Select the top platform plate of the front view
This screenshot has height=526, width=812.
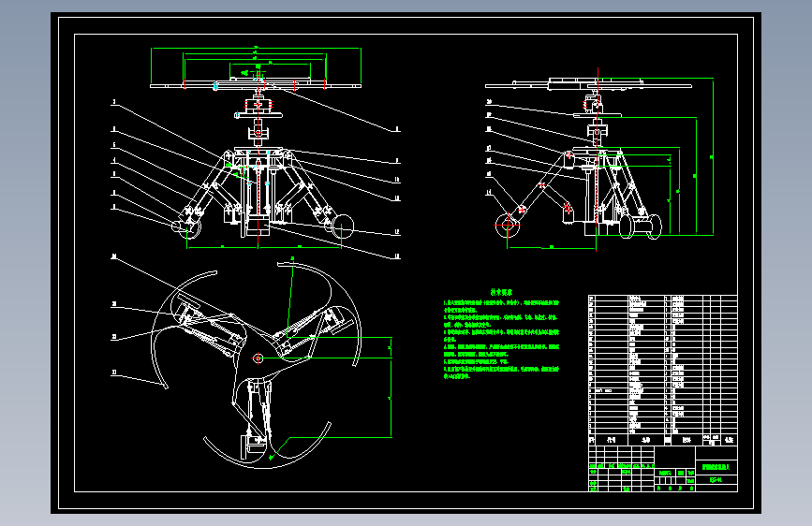click(x=256, y=85)
